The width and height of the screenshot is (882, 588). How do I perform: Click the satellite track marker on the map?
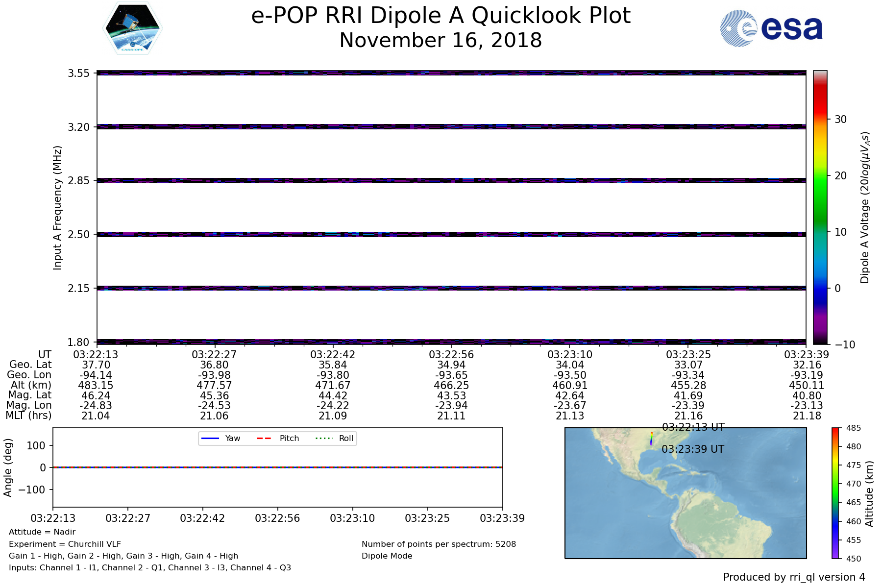click(651, 438)
